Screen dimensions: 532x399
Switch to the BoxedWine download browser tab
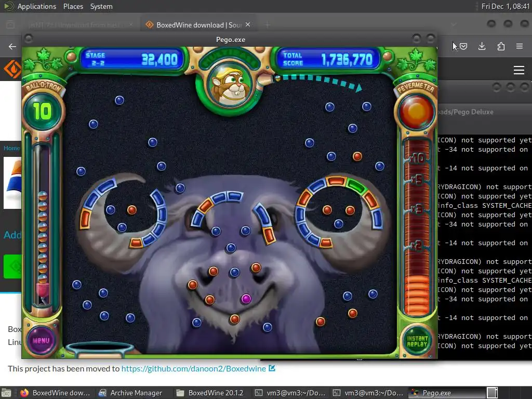pyautogui.click(x=198, y=25)
